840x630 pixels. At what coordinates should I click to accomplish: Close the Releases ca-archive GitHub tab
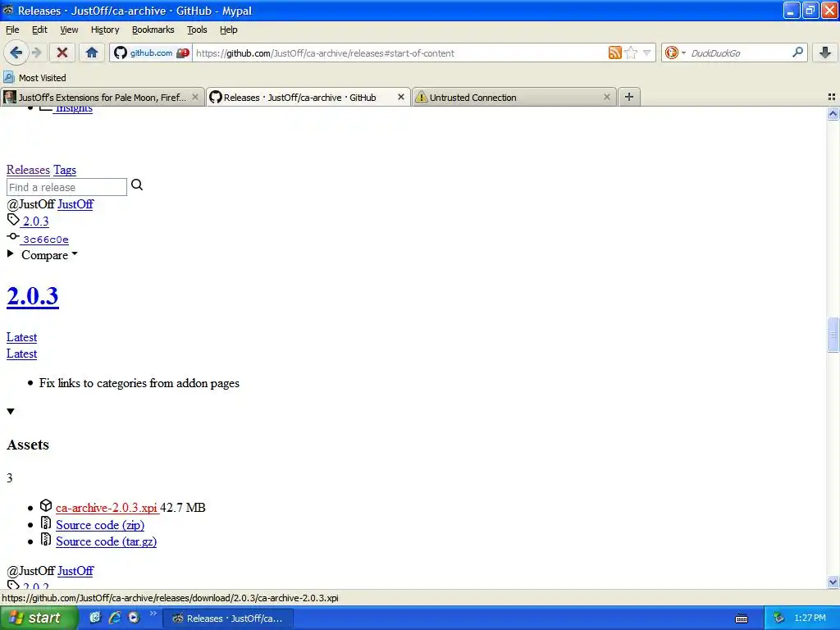[x=400, y=97]
